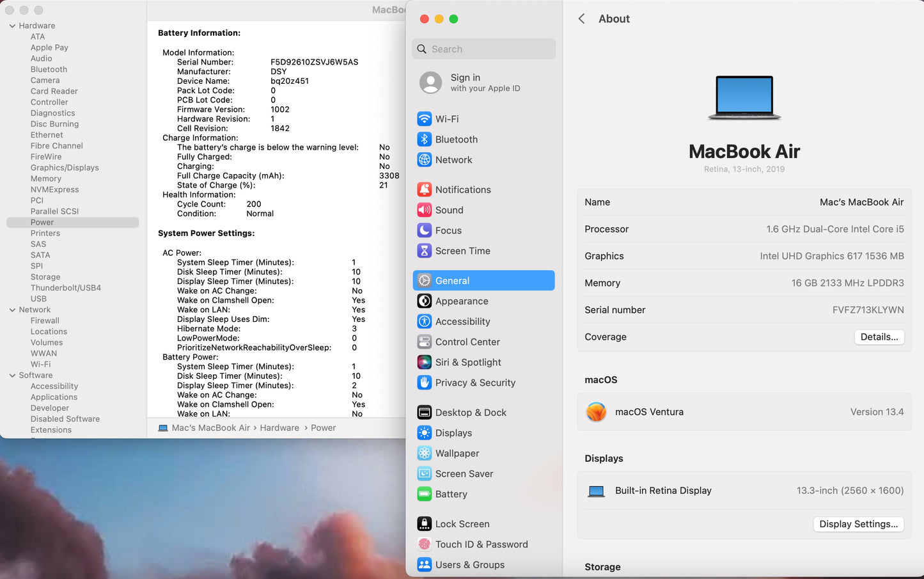
Task: Open Desktop & Dock settings
Action: coord(469,412)
